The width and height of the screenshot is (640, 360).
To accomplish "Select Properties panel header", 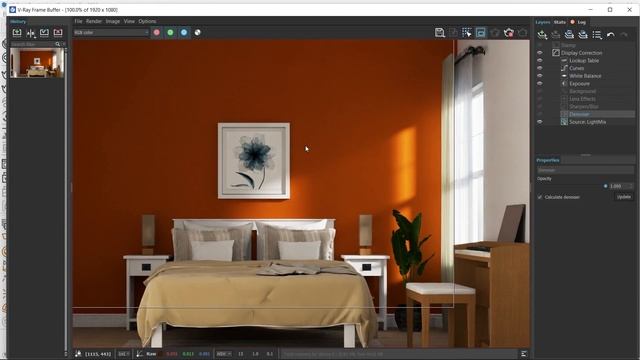I will (x=548, y=160).
